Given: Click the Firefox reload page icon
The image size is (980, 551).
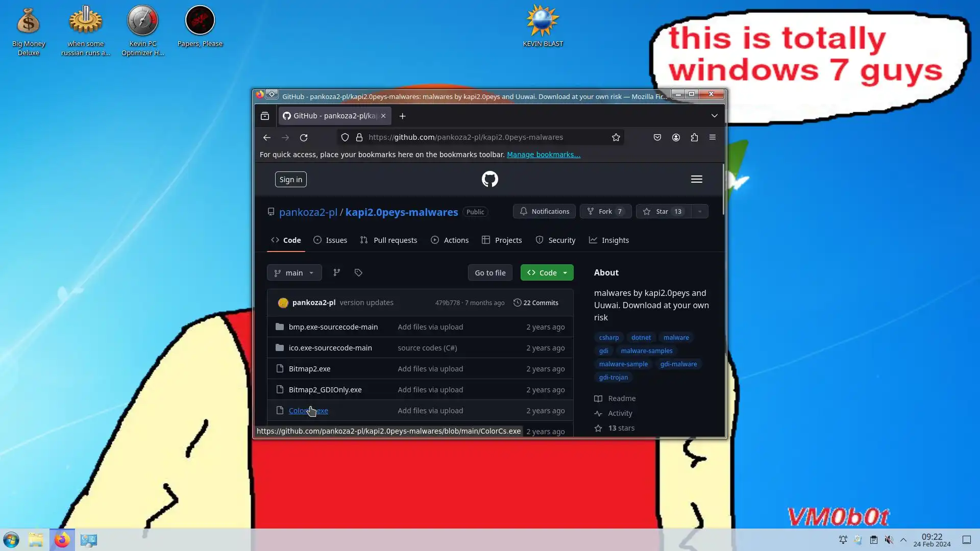Looking at the screenshot, I should 304,137.
